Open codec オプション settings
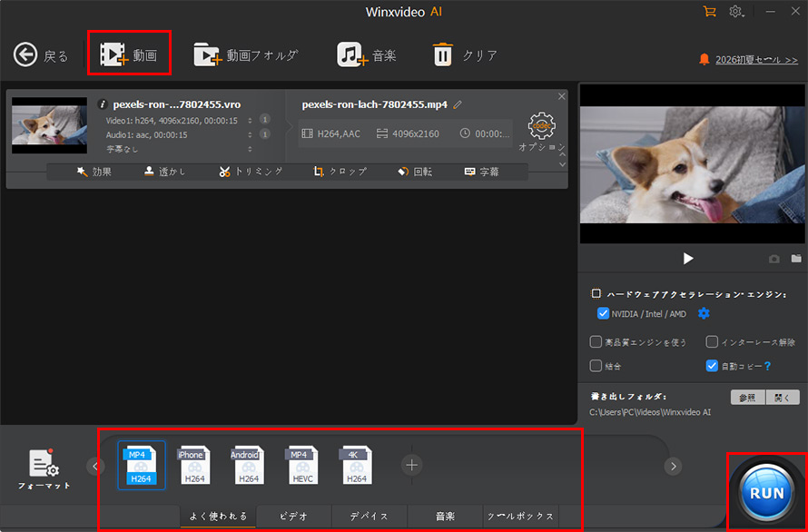Viewport: 808px width, 532px height. tap(542, 132)
